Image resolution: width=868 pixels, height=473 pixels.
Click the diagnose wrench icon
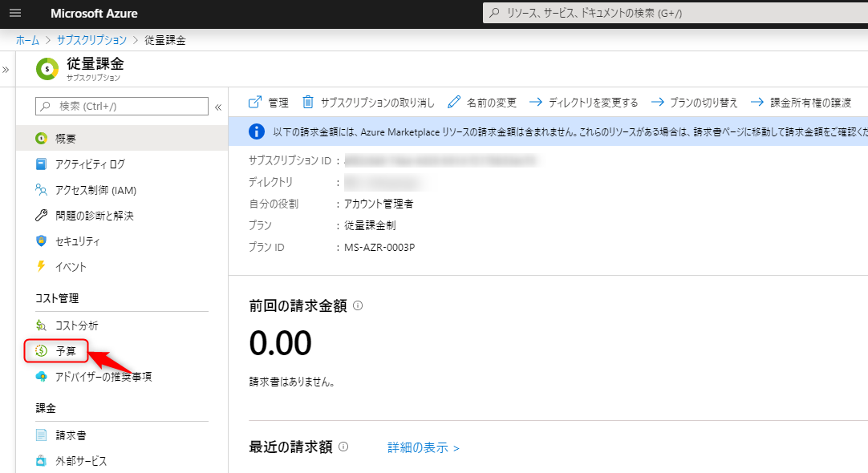pyautogui.click(x=42, y=215)
